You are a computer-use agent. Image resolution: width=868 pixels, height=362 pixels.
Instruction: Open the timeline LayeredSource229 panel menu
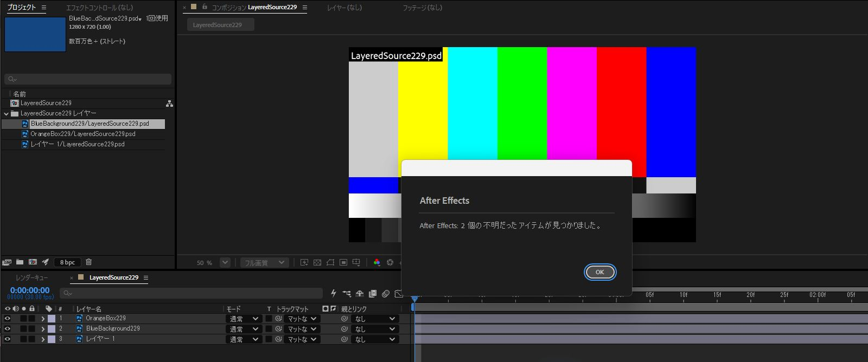point(145,277)
